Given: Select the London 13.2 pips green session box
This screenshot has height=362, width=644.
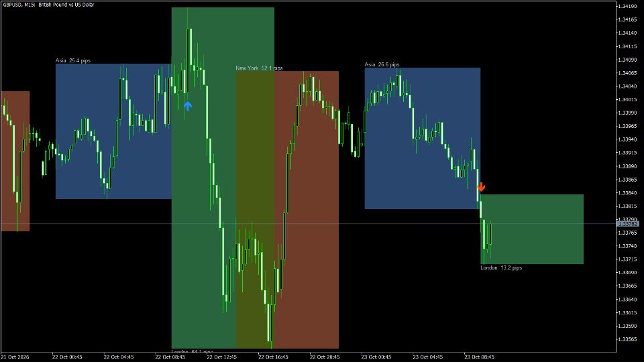Looking at the screenshot, I should [532, 229].
